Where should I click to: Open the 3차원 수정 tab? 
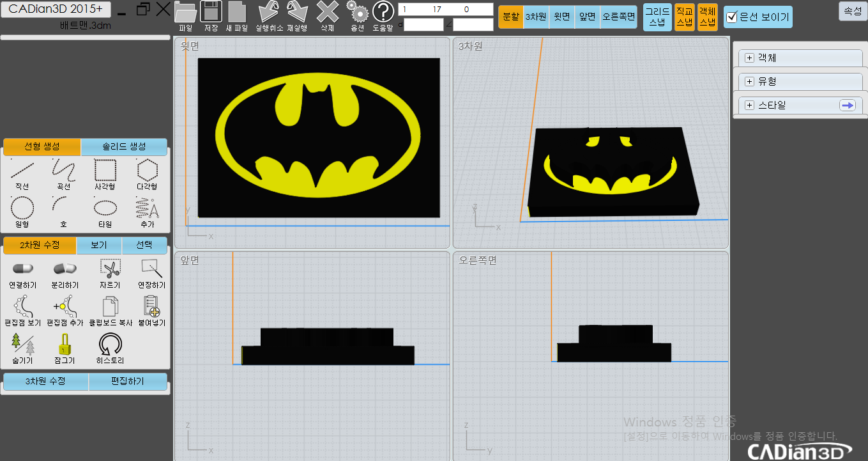click(46, 382)
